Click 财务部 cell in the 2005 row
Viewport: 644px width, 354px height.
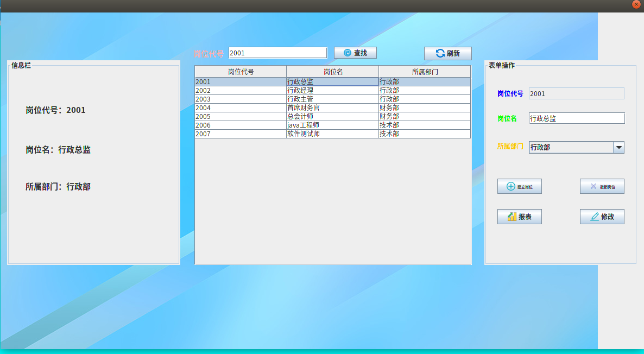click(425, 116)
